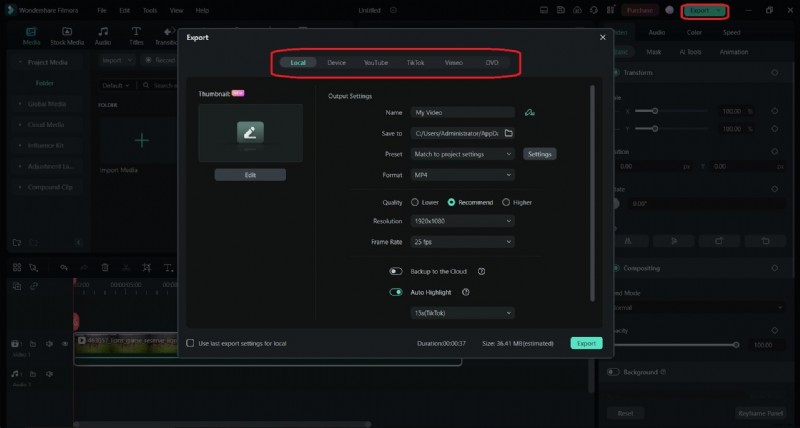Click the delete trash icon in timeline toolbar
800x428 pixels.
point(105,267)
